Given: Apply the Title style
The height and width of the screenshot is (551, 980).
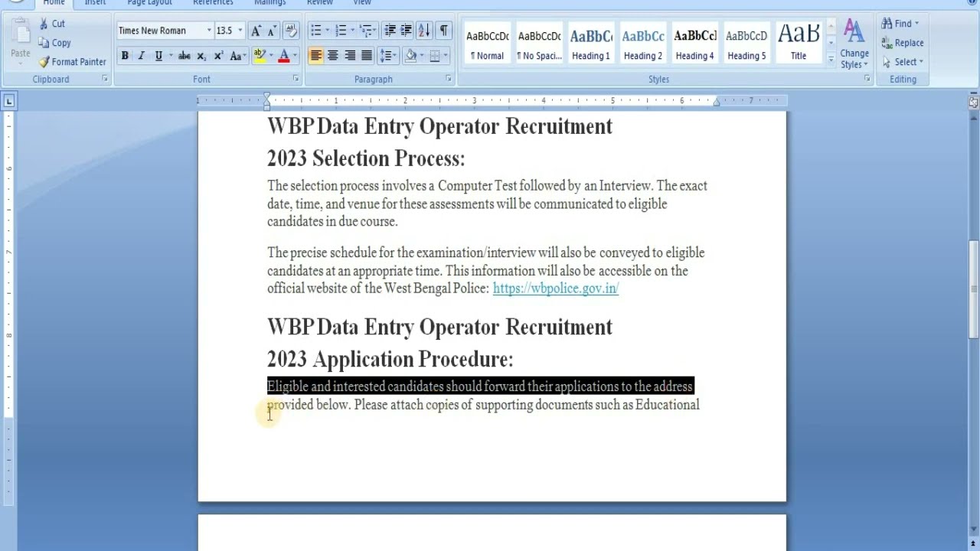Looking at the screenshot, I should 799,43.
